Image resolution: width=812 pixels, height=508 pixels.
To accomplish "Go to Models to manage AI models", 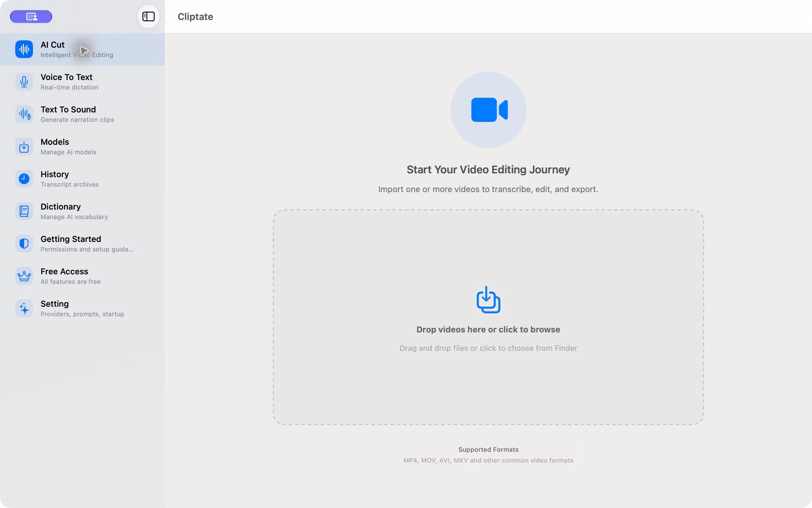I will click(82, 146).
